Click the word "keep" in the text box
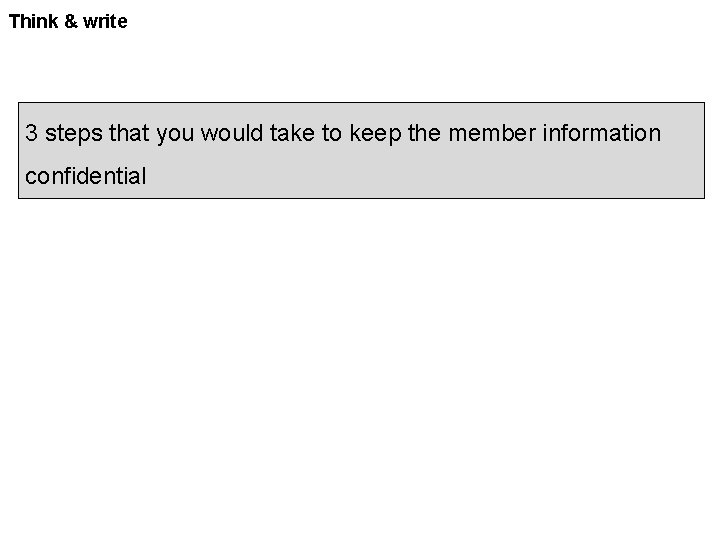 pos(374,133)
